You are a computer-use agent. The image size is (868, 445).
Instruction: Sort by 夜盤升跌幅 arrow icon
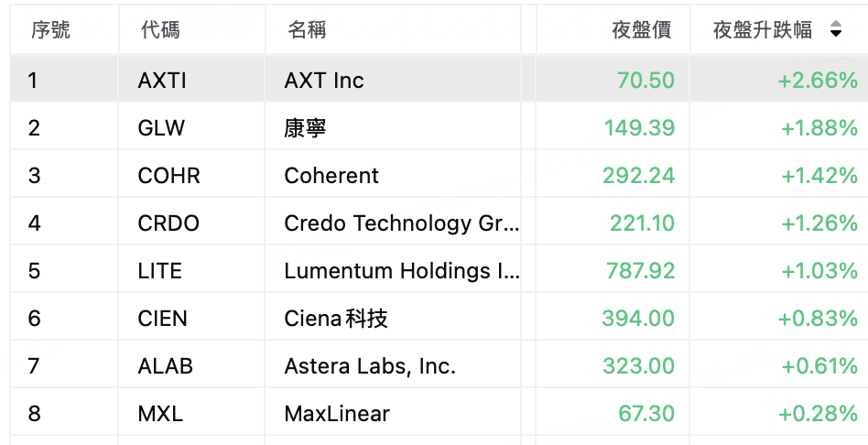[x=836, y=29]
